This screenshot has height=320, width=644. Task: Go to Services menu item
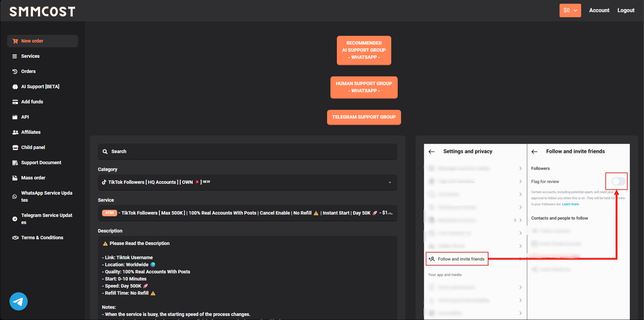point(43,56)
